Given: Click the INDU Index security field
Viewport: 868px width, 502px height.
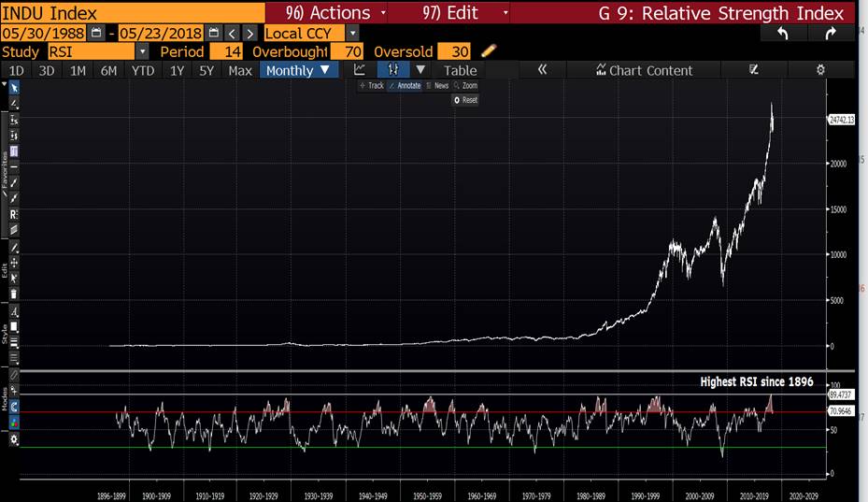Looking at the screenshot, I should coord(133,12).
